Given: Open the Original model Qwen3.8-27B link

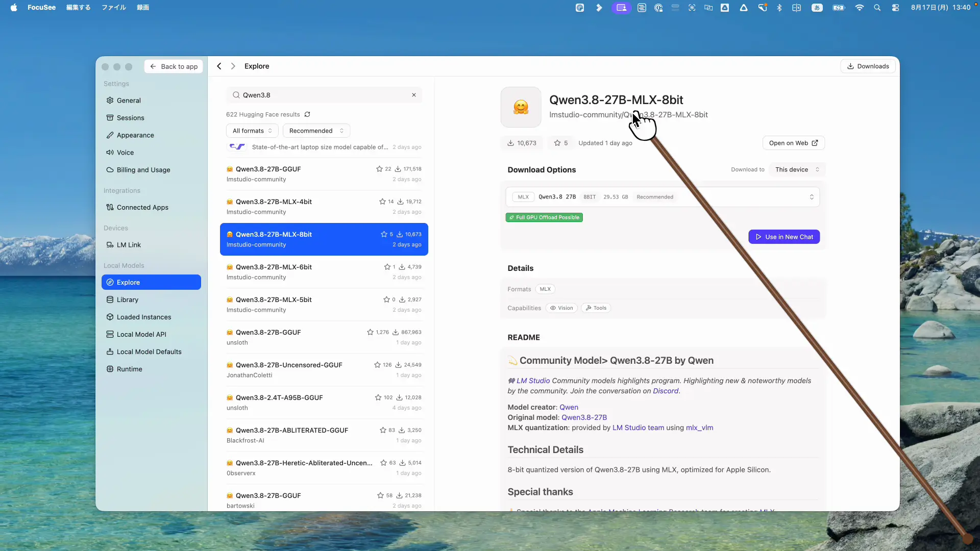Looking at the screenshot, I should pyautogui.click(x=584, y=417).
